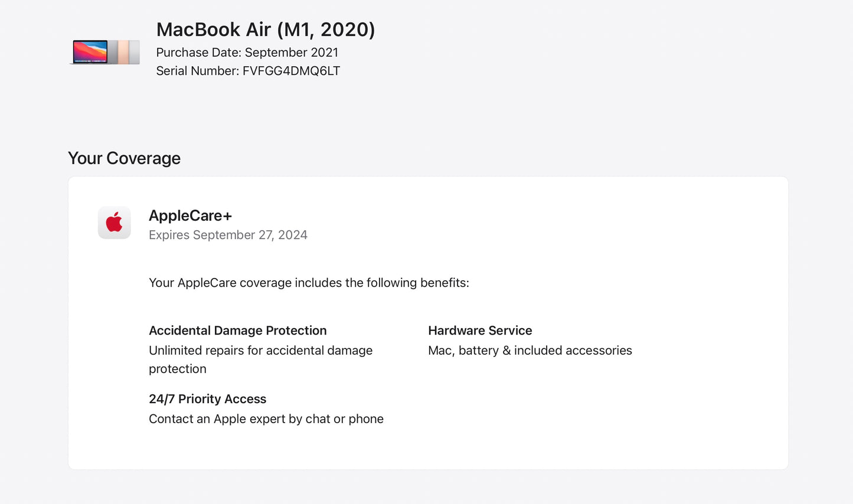Click the Unlimited repairs description text
Image resolution: width=853 pixels, height=504 pixels.
pyautogui.click(x=260, y=351)
